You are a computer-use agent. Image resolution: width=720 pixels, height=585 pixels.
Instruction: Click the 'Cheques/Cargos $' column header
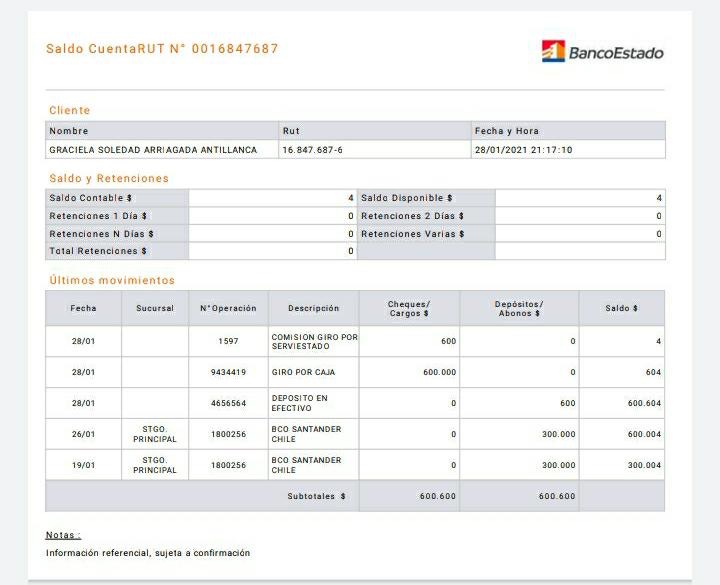point(409,309)
